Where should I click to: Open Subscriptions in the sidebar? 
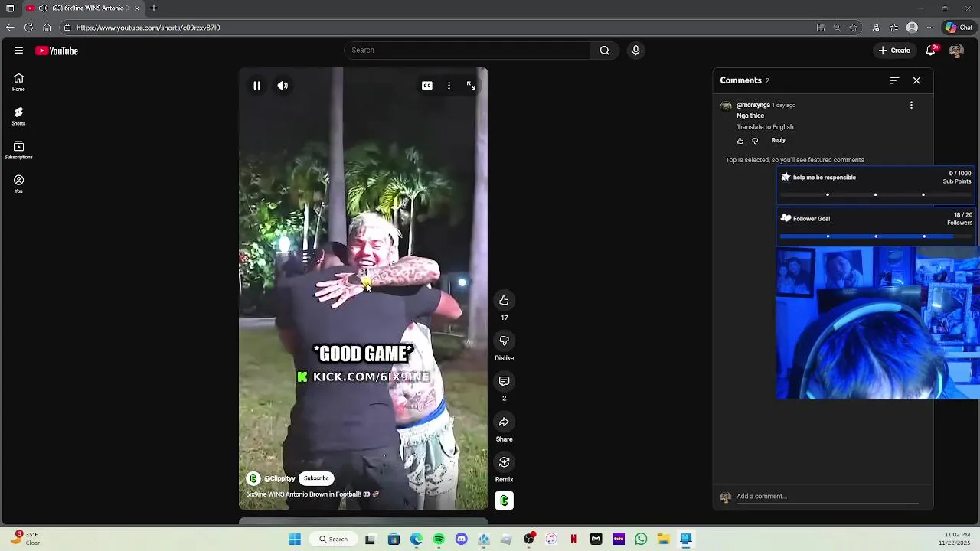18,150
